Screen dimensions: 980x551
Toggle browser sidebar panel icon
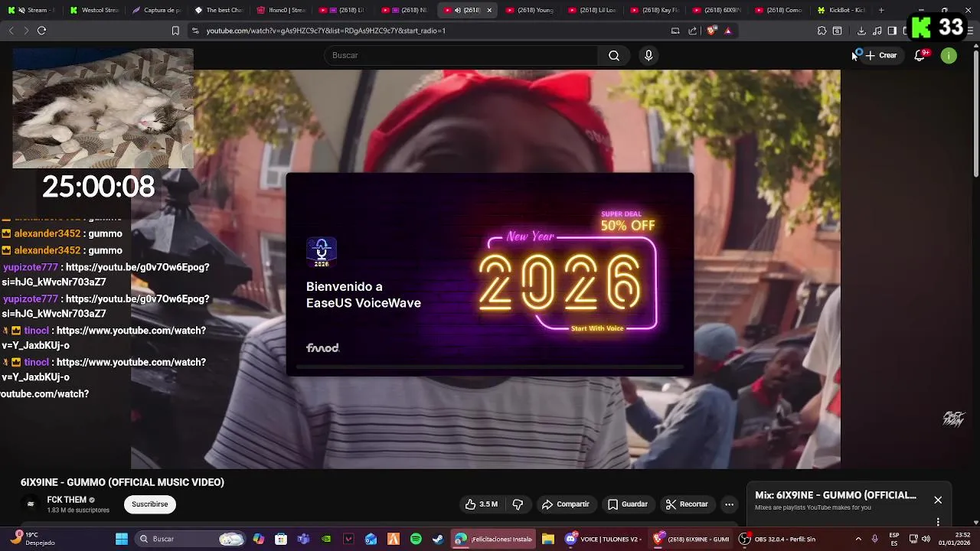(x=892, y=31)
